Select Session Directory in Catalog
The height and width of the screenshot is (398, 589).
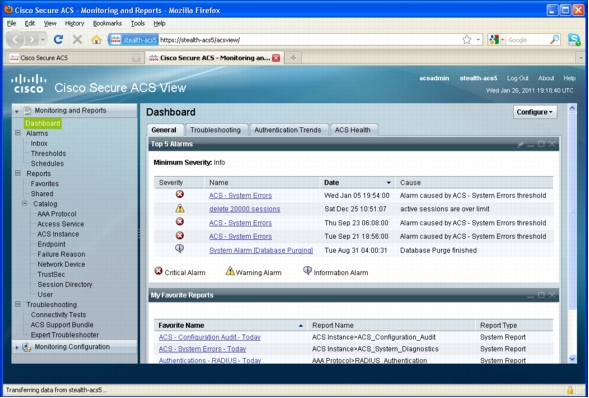(65, 284)
